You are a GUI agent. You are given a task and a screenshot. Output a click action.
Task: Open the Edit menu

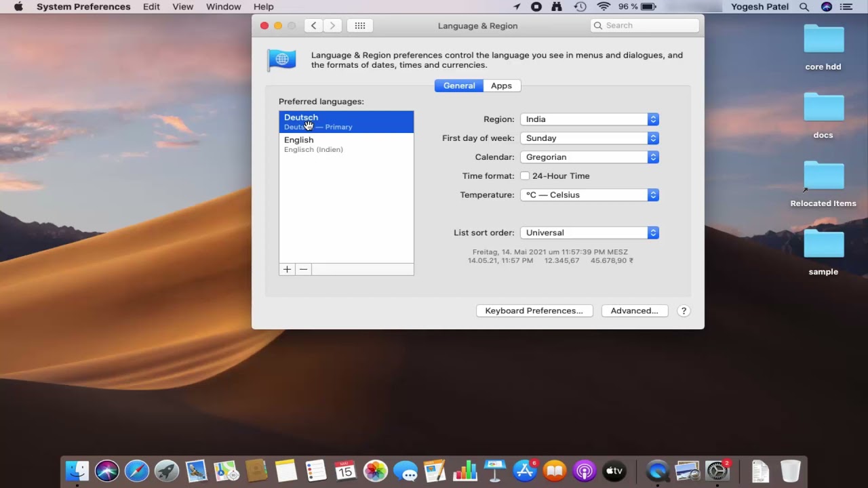pos(151,7)
